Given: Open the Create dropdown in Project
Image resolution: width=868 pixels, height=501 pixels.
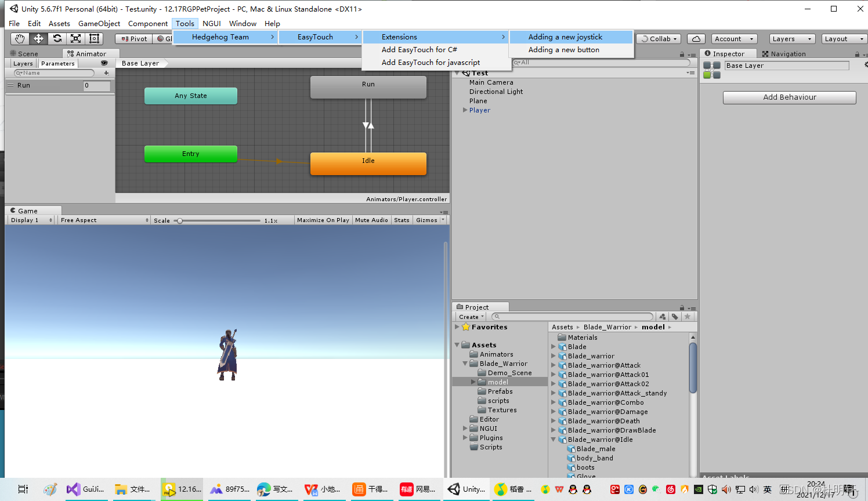Looking at the screenshot, I should (471, 317).
